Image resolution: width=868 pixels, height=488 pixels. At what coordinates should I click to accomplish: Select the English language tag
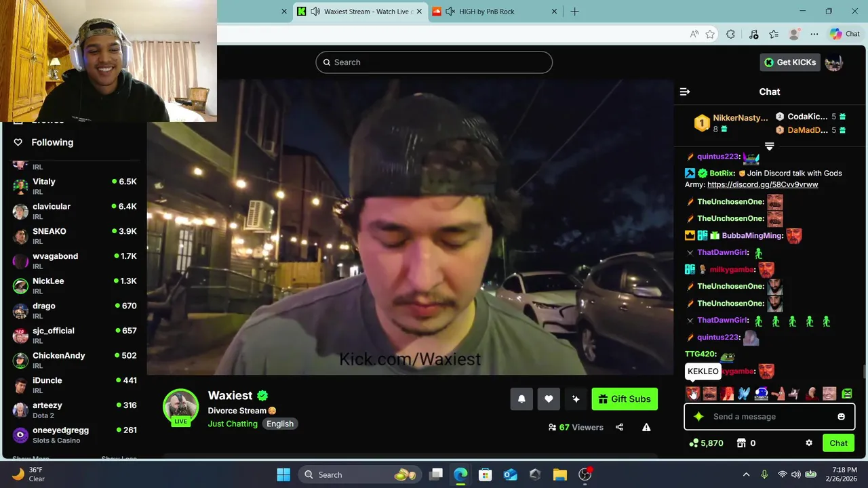tap(280, 424)
